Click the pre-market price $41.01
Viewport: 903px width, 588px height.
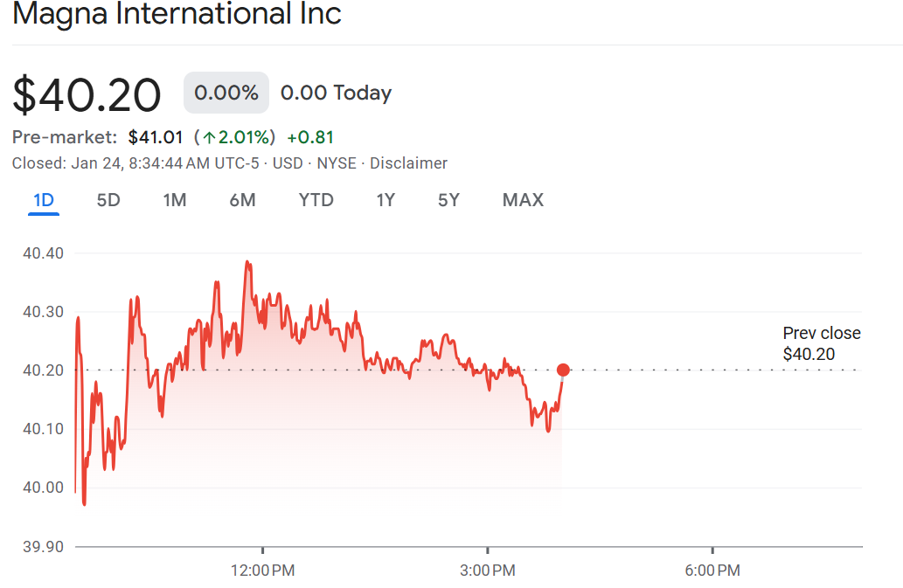pyautogui.click(x=156, y=137)
